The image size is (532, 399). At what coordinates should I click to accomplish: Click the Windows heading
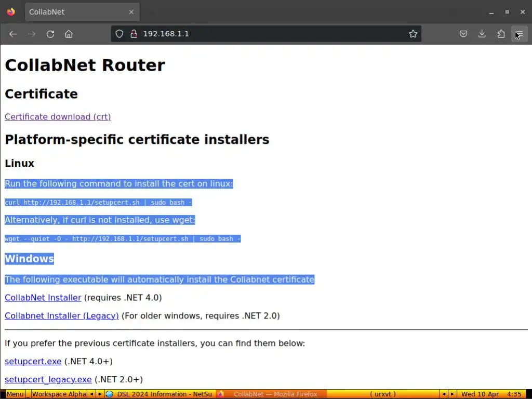[30, 259]
